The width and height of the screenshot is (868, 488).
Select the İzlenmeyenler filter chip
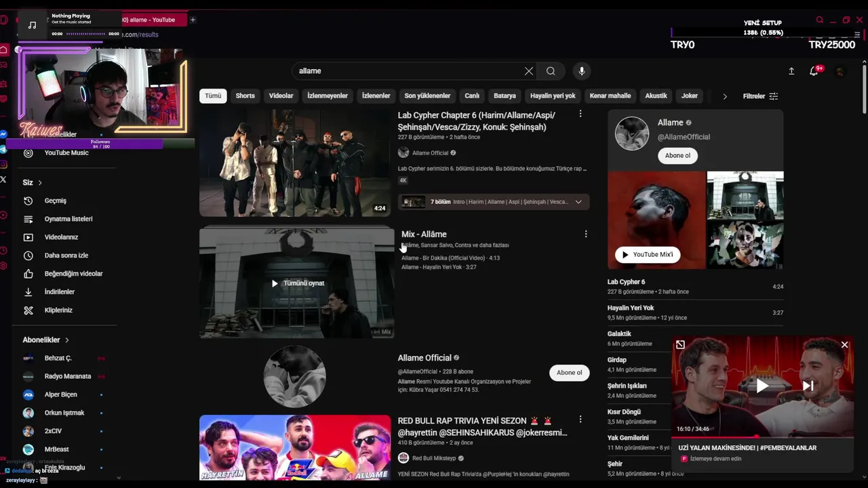click(x=328, y=96)
